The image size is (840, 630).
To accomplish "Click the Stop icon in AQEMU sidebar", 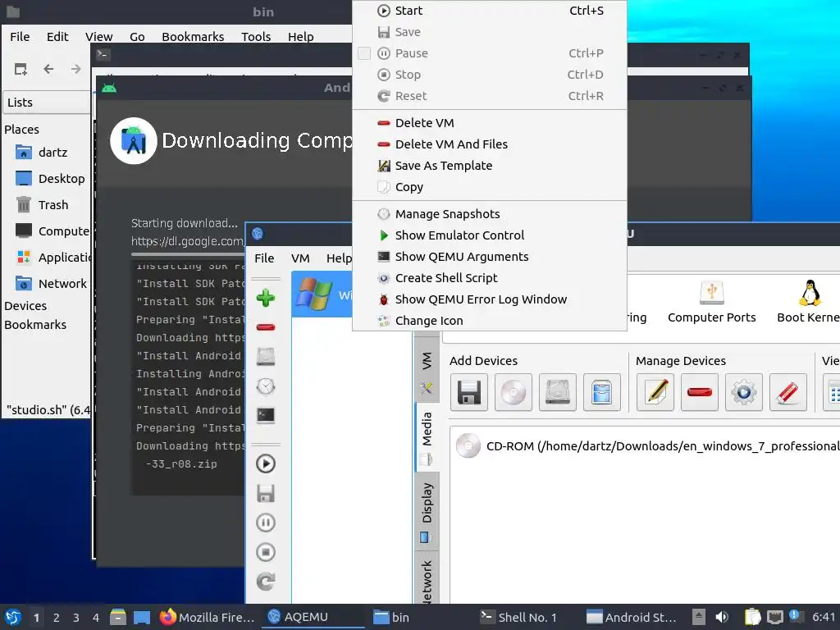I will (x=266, y=552).
